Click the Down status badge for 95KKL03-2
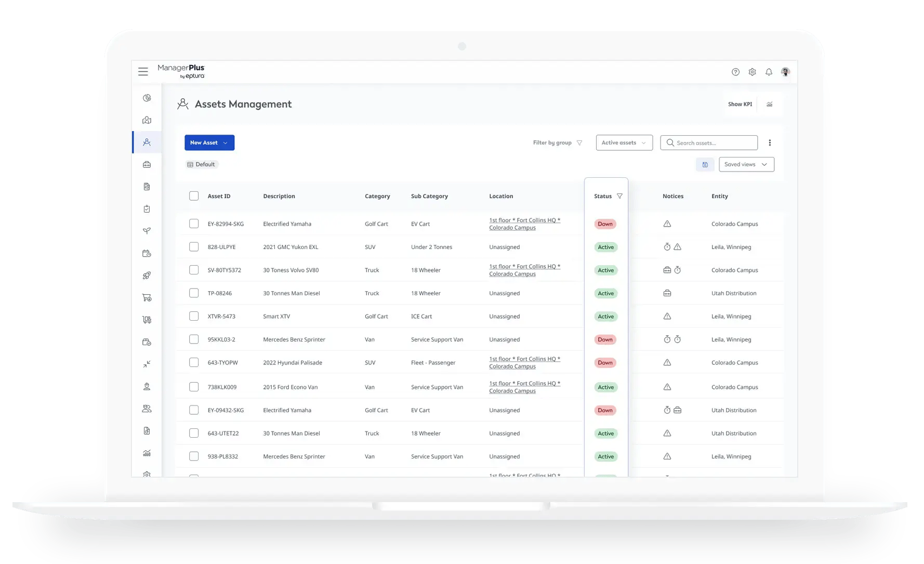924x564 pixels. 605,339
